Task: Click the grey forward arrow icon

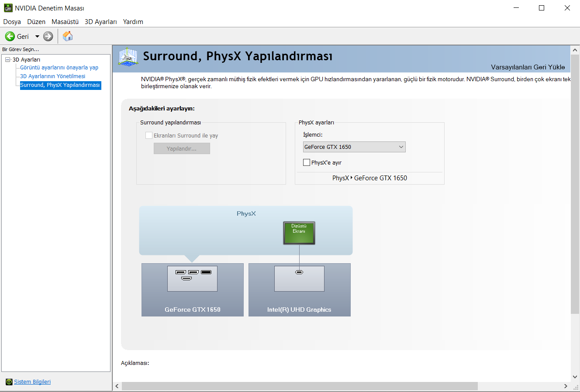Action: 48,36
